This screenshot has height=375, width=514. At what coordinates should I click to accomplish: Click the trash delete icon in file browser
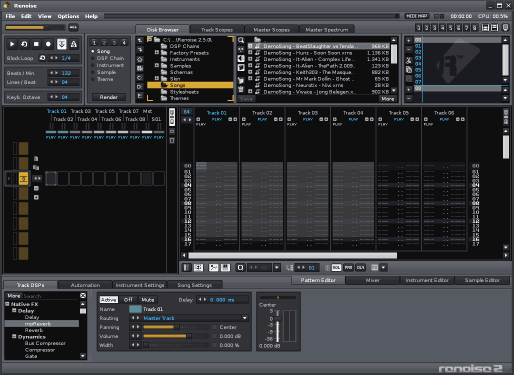241,89
